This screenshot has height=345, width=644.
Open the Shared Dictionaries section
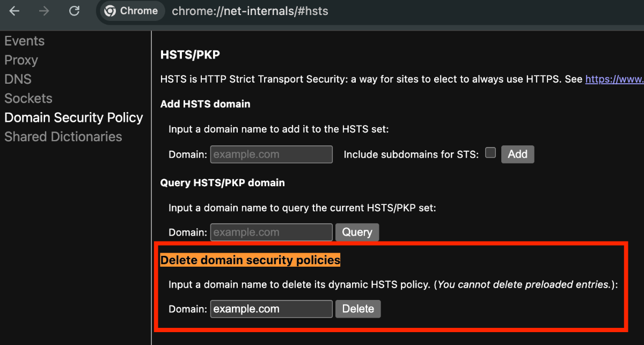(63, 136)
